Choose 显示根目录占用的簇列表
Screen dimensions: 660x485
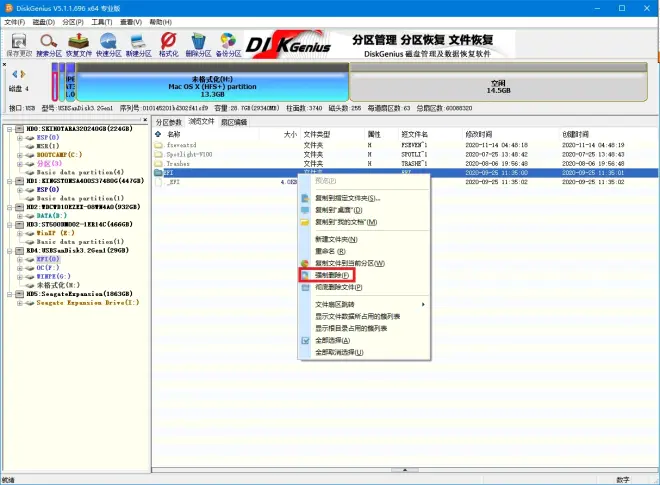coord(364,328)
